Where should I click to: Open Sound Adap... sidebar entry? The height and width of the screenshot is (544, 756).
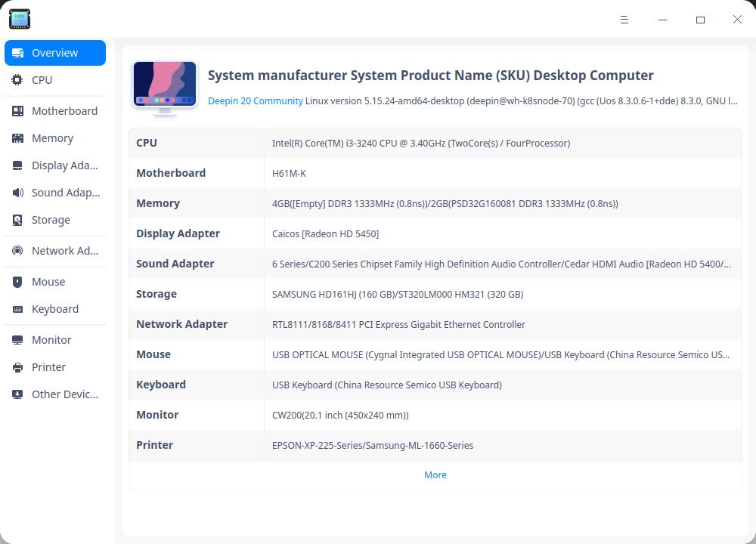tap(66, 193)
